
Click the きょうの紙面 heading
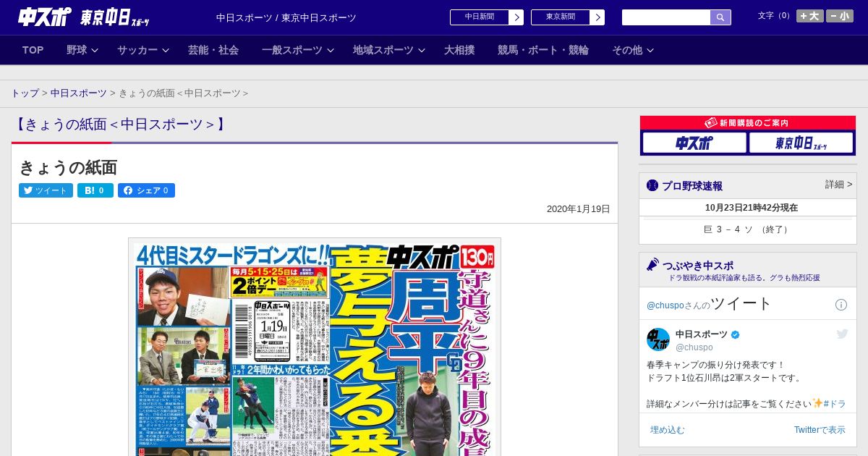(x=68, y=168)
